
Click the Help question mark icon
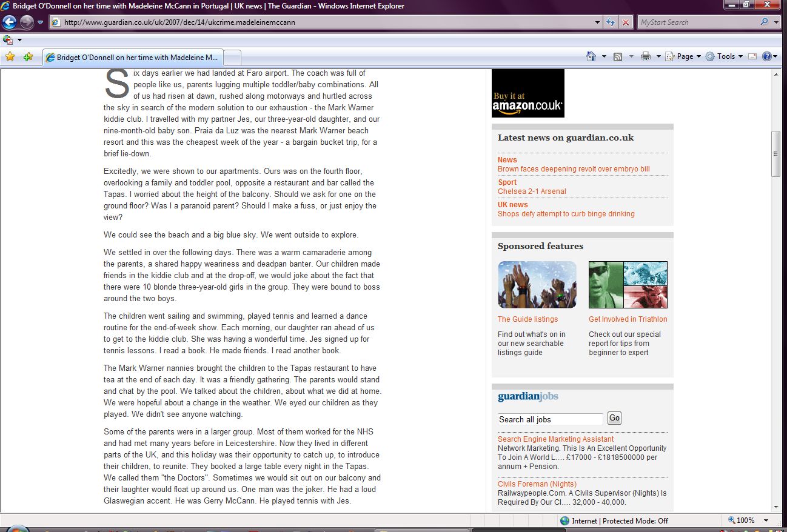(x=767, y=56)
